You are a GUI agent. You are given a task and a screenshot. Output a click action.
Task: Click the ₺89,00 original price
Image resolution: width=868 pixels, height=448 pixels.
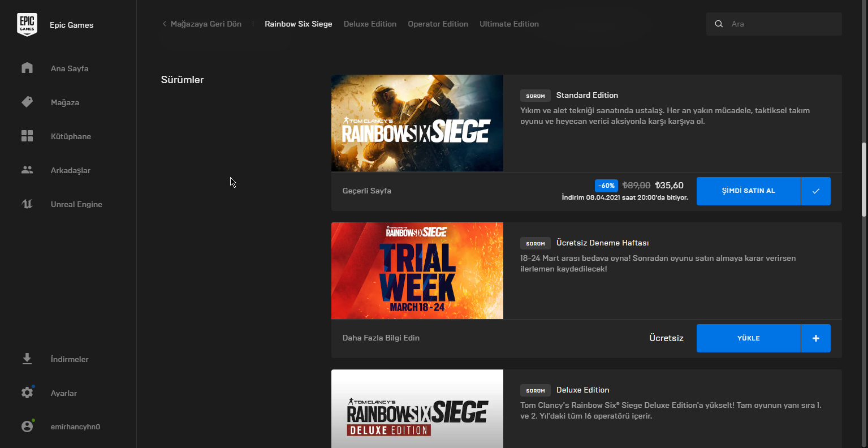636,185
